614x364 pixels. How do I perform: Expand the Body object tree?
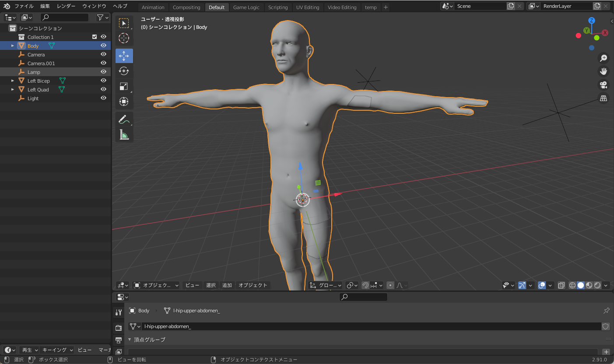(13, 46)
